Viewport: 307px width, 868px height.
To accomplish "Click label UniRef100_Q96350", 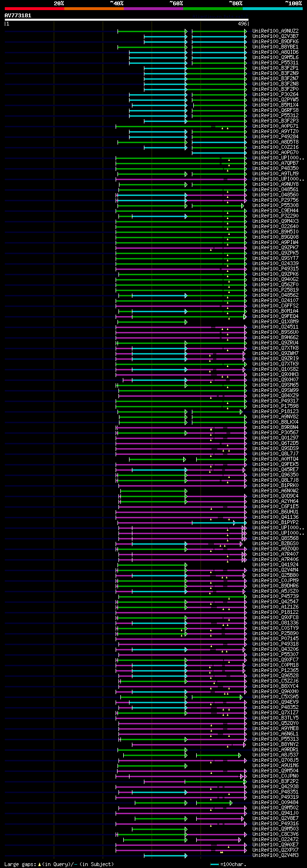I will pyautogui.click(x=275, y=475).
